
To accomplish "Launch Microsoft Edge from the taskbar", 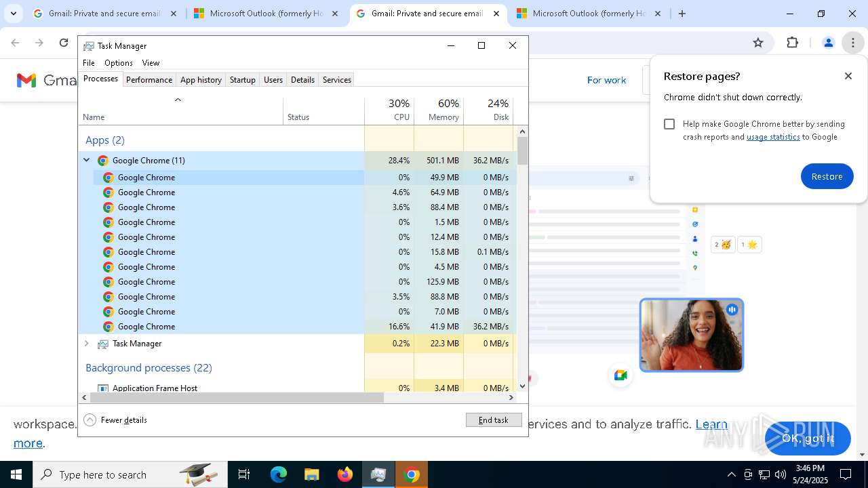I will pyautogui.click(x=279, y=474).
